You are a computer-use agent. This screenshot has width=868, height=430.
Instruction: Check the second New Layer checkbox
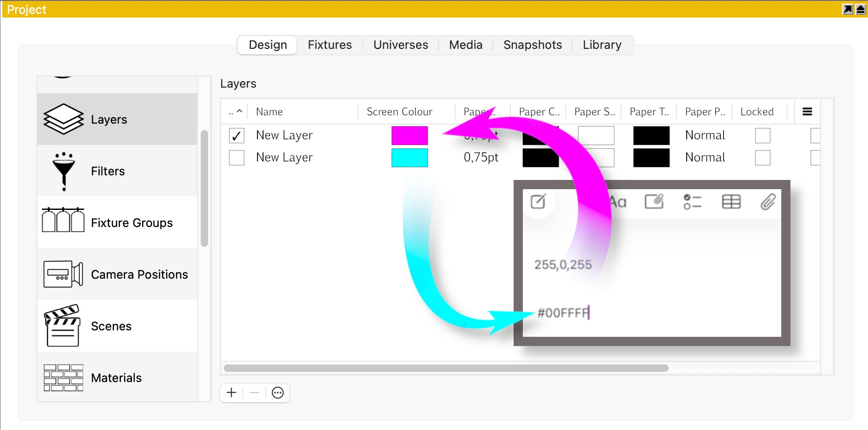point(237,158)
